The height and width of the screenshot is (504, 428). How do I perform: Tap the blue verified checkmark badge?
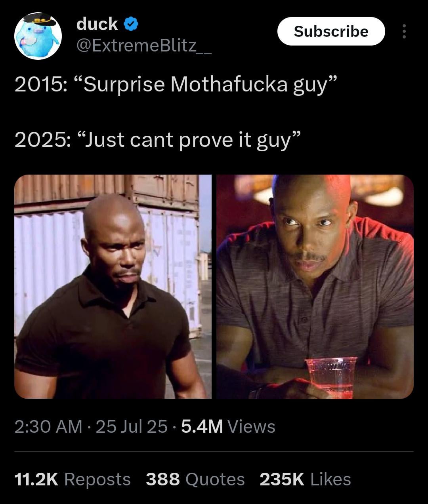(131, 25)
